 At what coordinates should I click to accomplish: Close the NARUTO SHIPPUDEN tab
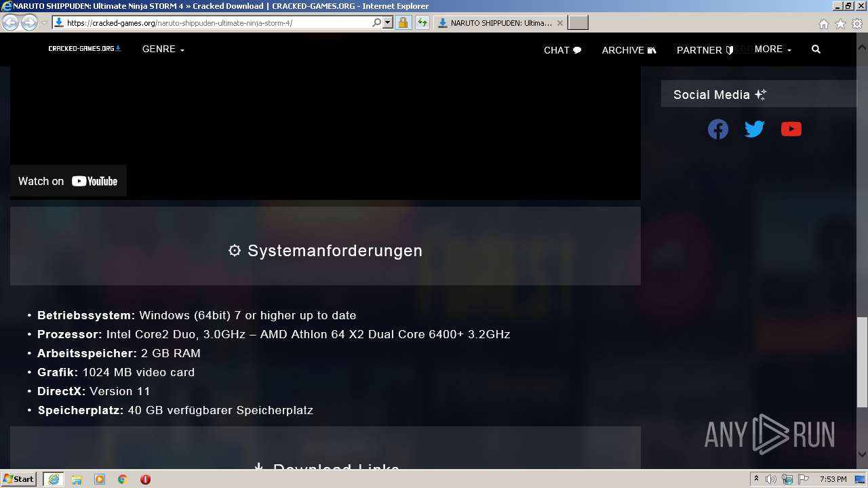click(560, 22)
